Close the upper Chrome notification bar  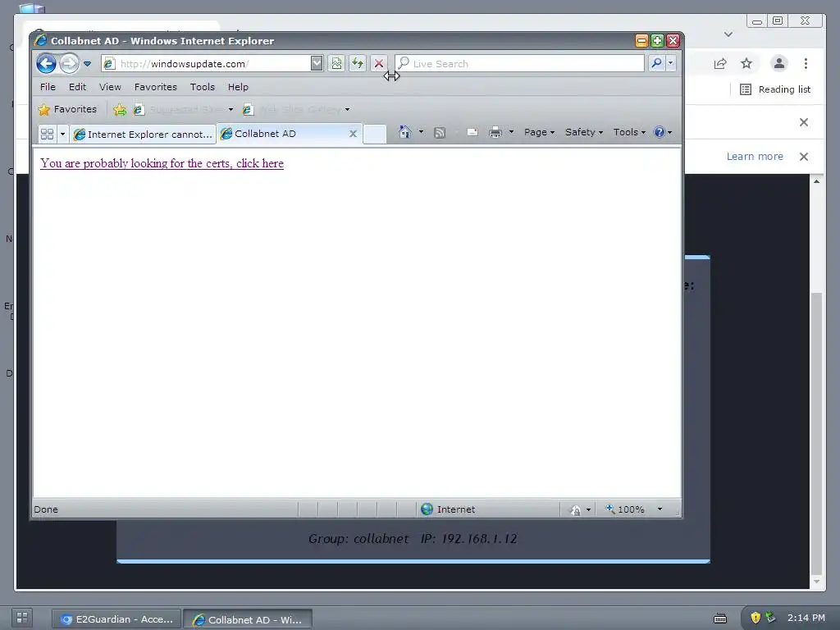(804, 122)
